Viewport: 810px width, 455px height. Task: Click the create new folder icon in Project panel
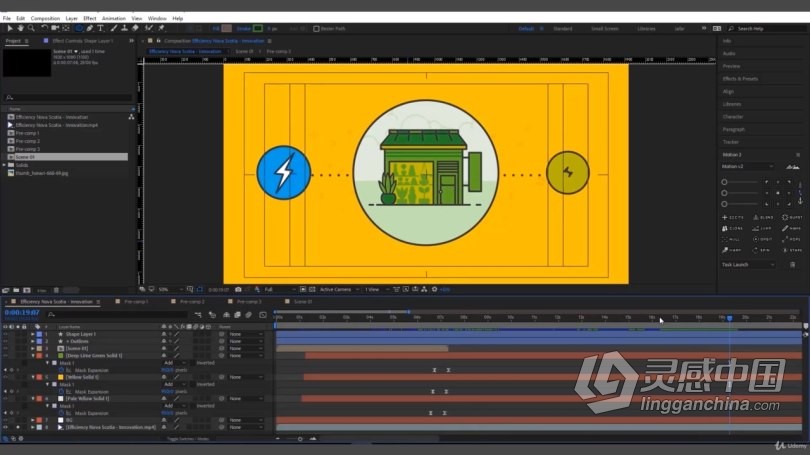pyautogui.click(x=16, y=290)
